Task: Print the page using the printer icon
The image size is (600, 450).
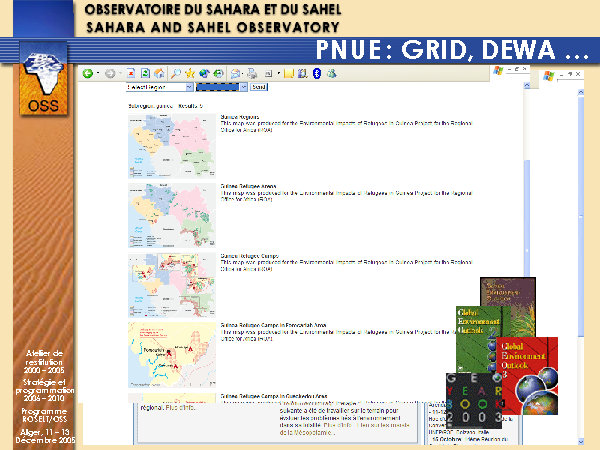Action: point(252,73)
